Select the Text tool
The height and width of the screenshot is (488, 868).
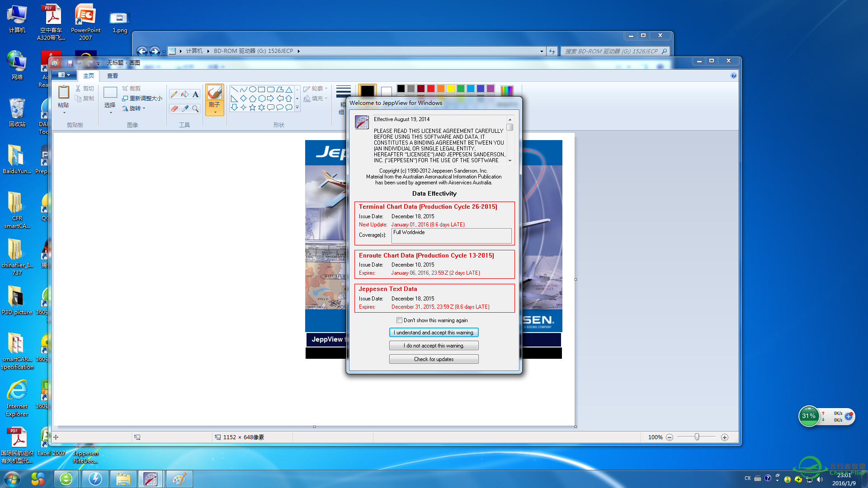pyautogui.click(x=195, y=94)
